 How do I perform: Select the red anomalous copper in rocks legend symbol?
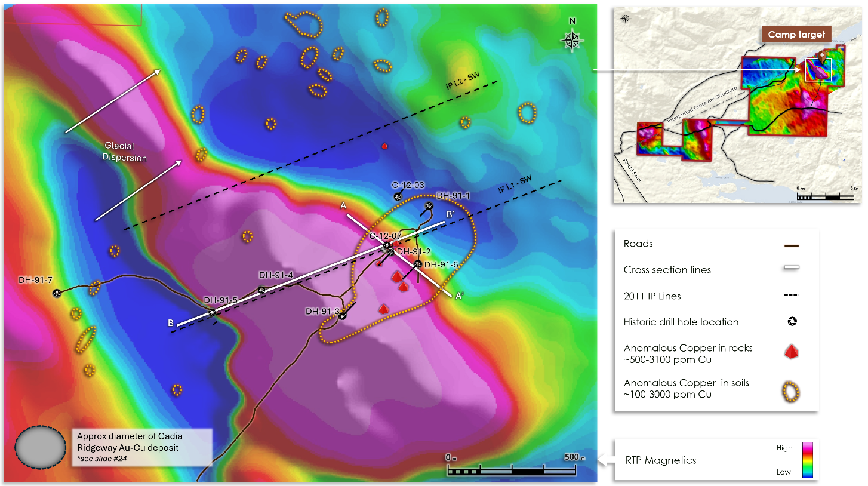click(x=792, y=353)
